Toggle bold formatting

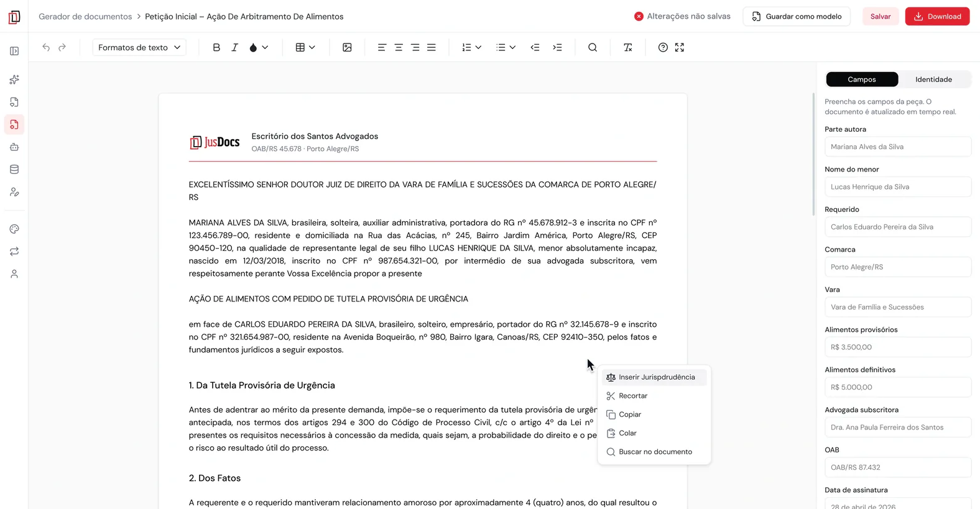pyautogui.click(x=216, y=47)
